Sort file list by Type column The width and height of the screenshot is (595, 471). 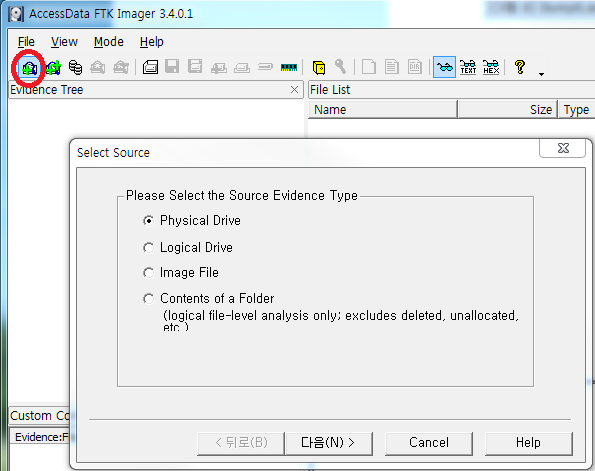coord(577,110)
